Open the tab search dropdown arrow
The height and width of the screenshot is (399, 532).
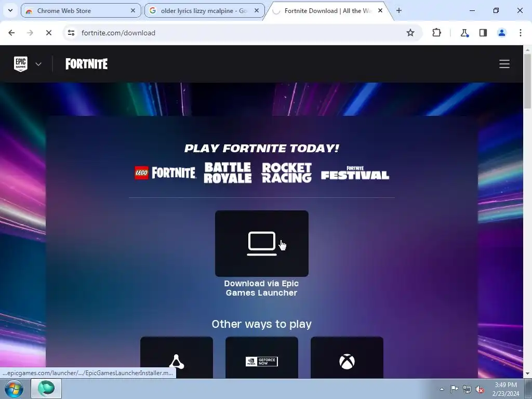(x=10, y=10)
